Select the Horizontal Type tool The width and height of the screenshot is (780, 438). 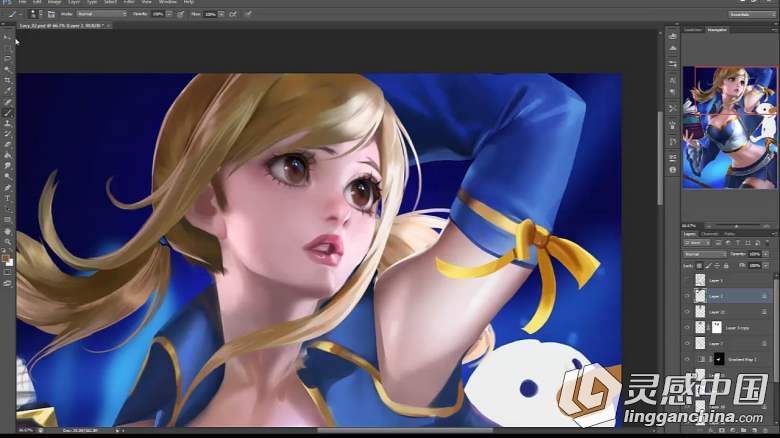pyautogui.click(x=7, y=198)
